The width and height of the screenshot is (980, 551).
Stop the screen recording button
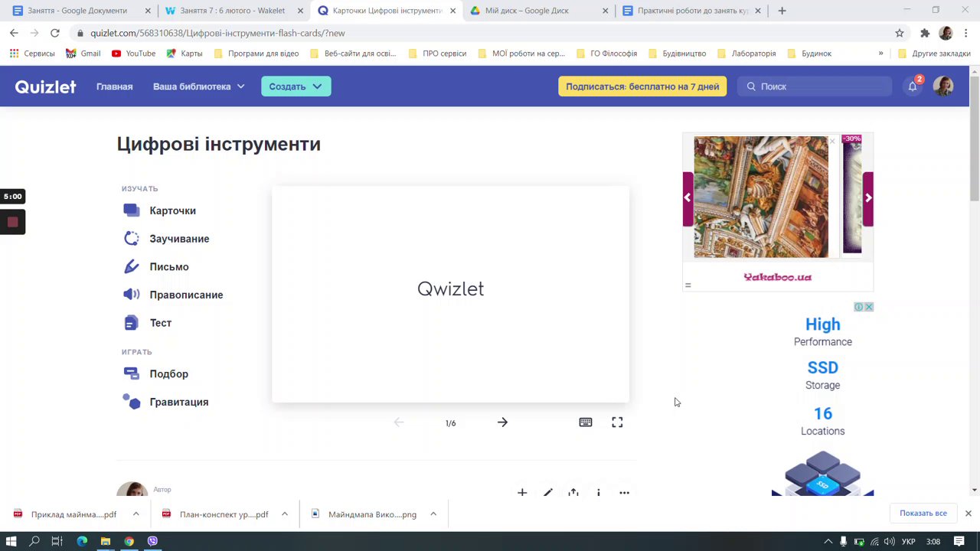(12, 222)
